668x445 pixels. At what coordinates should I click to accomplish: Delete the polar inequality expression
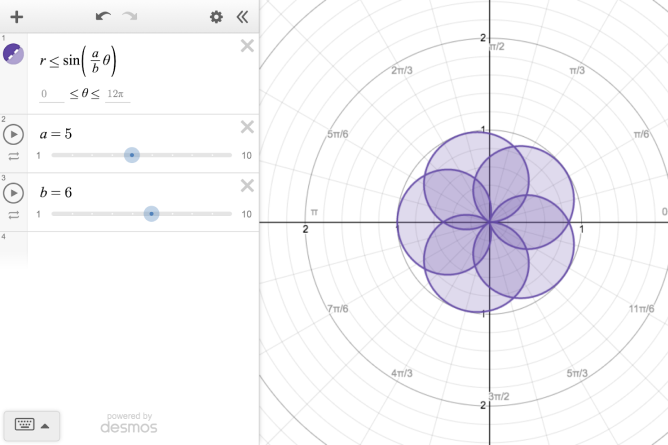click(x=247, y=46)
